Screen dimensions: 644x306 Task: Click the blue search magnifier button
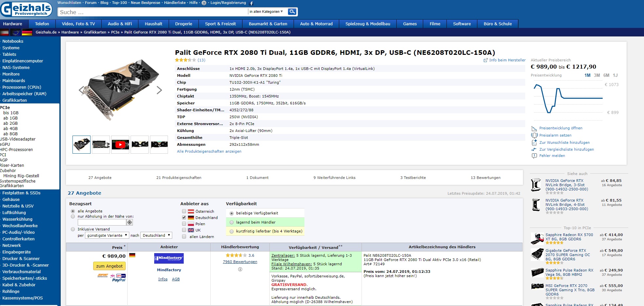(x=292, y=12)
